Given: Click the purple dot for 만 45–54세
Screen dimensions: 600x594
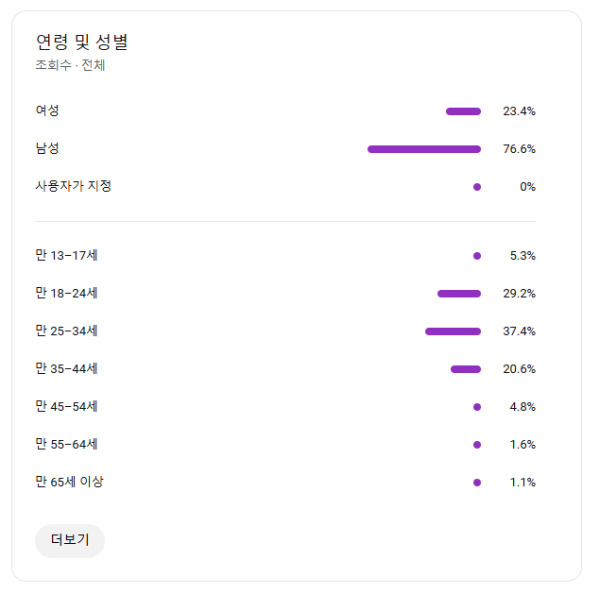Looking at the screenshot, I should (477, 407).
